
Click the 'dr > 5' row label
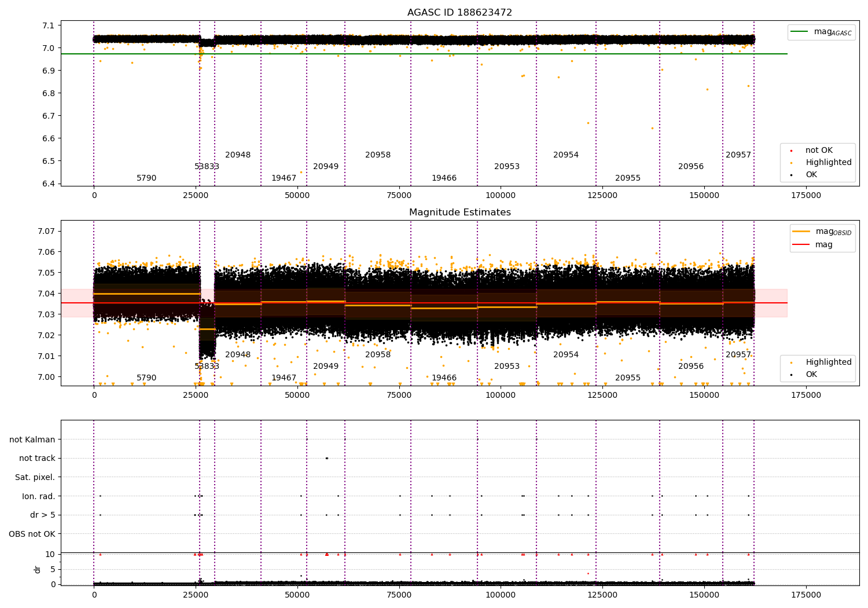pos(43,515)
